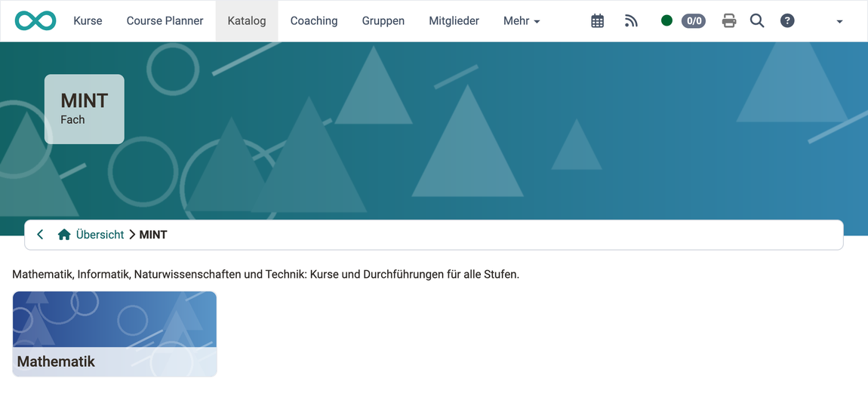This screenshot has width=868, height=394.
Task: Click the Mathematik card title
Action: [x=56, y=362]
